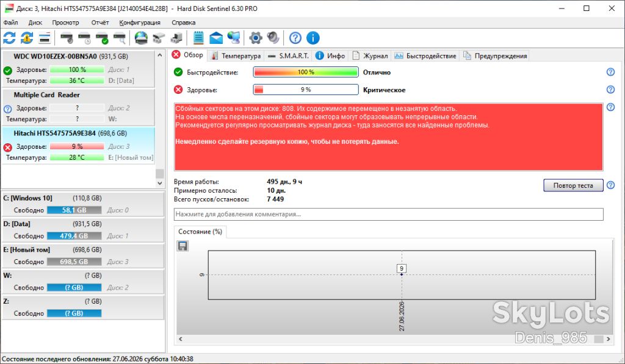Click the graph's scroll left arrow
Image resolution: width=625 pixels, height=364 pixels.
click(x=181, y=339)
